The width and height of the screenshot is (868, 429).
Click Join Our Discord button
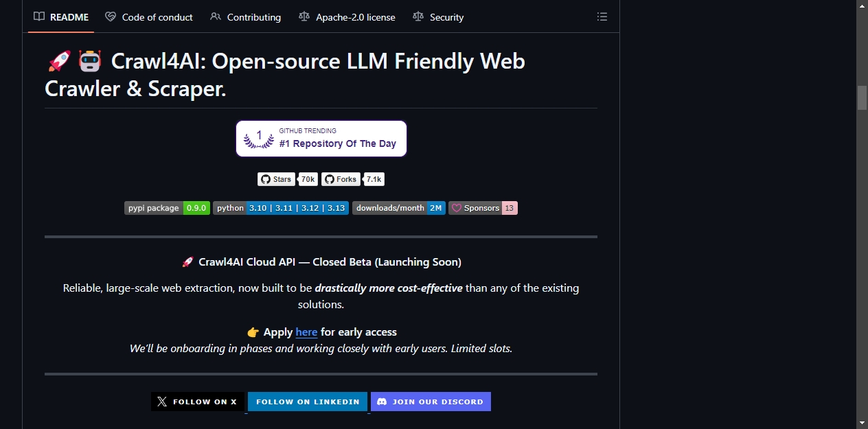click(x=431, y=402)
